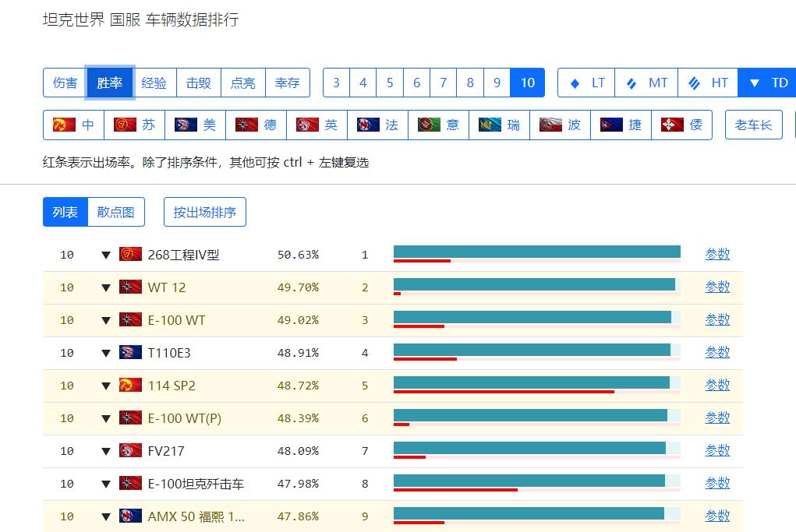Switch to the 列表 list tab
Image resolution: width=796 pixels, height=532 pixels.
click(65, 211)
